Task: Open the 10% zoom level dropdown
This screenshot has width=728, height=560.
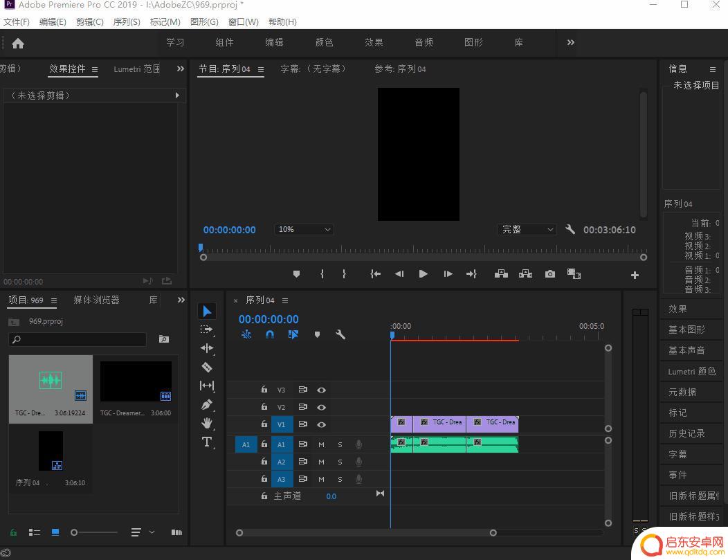Action: tap(304, 229)
